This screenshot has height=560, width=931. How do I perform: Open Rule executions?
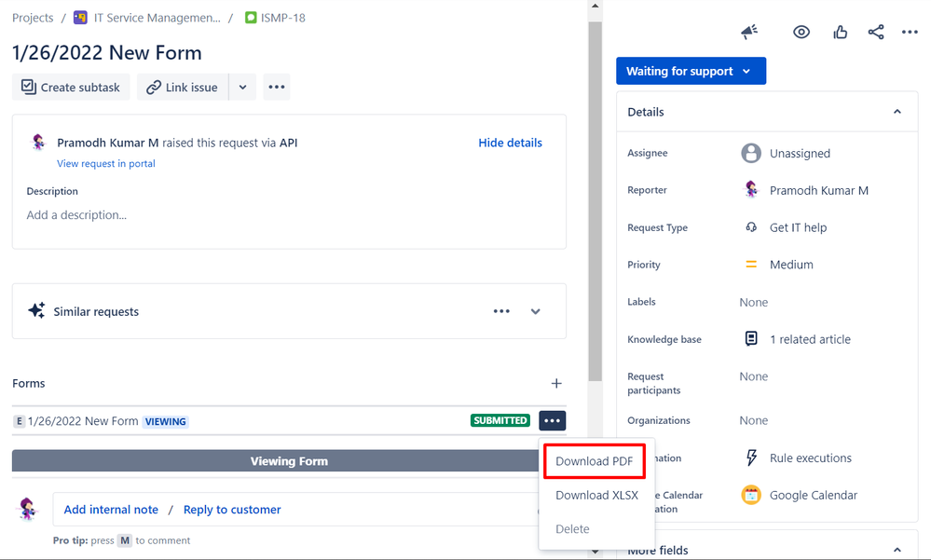pos(811,458)
